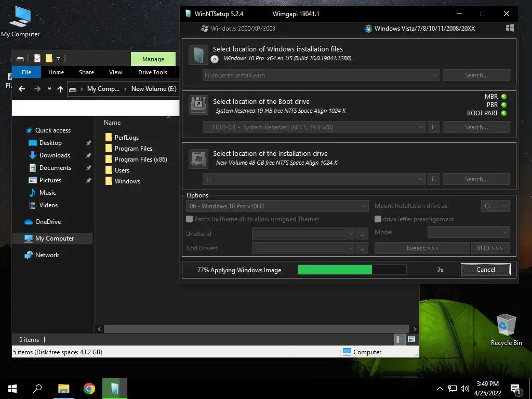This screenshot has width=532, height=399.
Task: Click browse button next to Unattend
Action: point(362,234)
